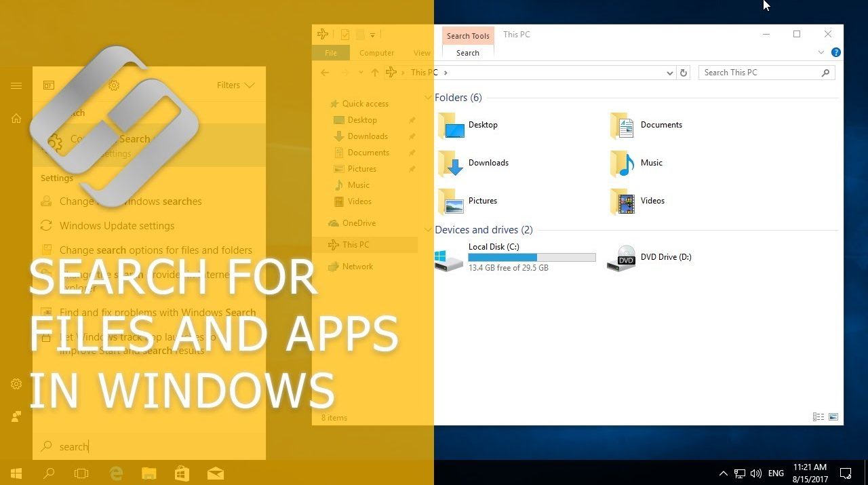Click the Search This PC field
Viewport: 868px width, 485px height.
coord(759,73)
